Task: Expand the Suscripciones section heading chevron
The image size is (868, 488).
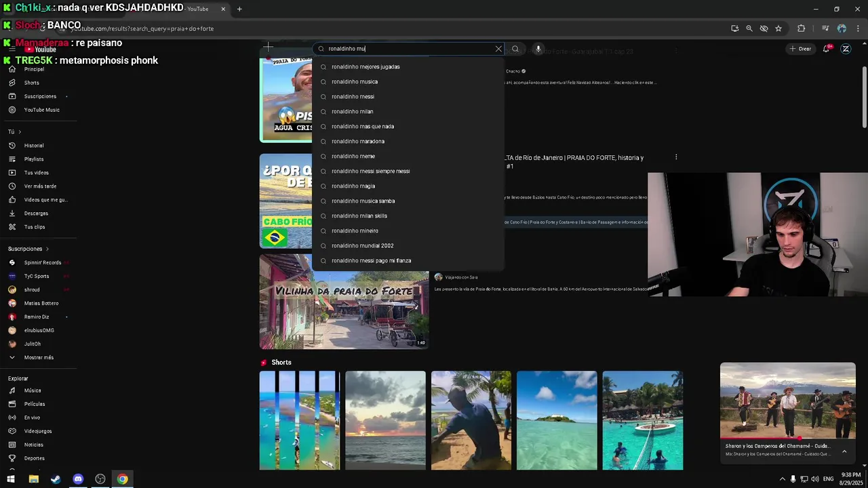Action: (47, 249)
